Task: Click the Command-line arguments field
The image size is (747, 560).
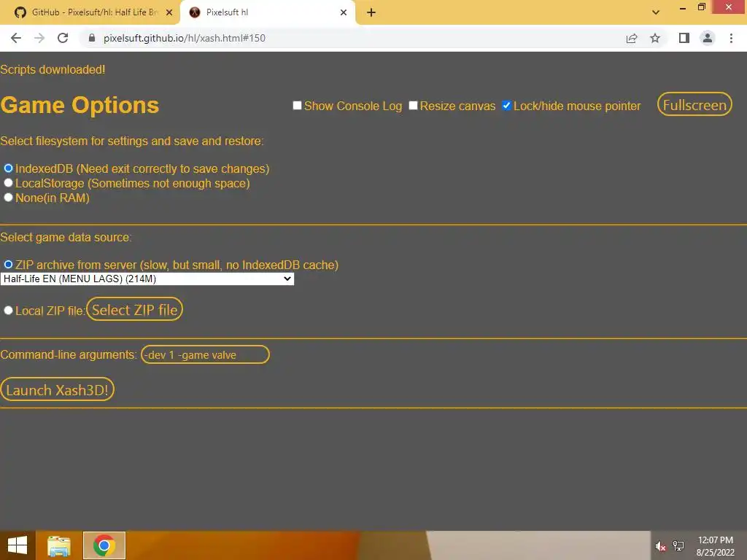Action: 205,355
